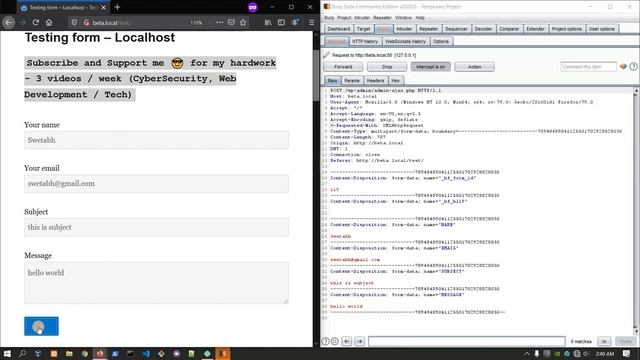Open search settings gear in Burp
640x360 pixels.
coord(335,341)
